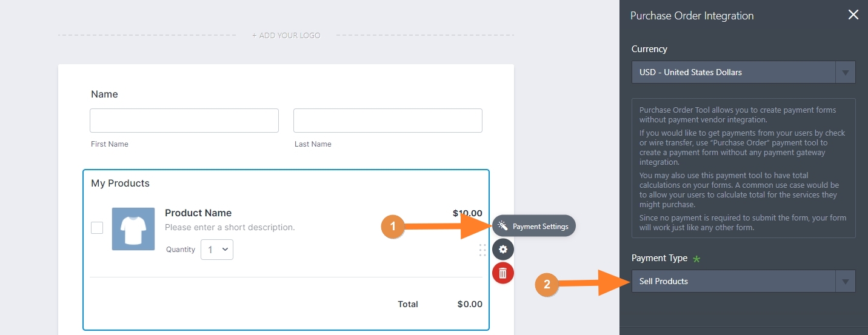Image resolution: width=868 pixels, height=335 pixels.
Task: Close the Purchase Order Integration panel
Action: pos(853,15)
